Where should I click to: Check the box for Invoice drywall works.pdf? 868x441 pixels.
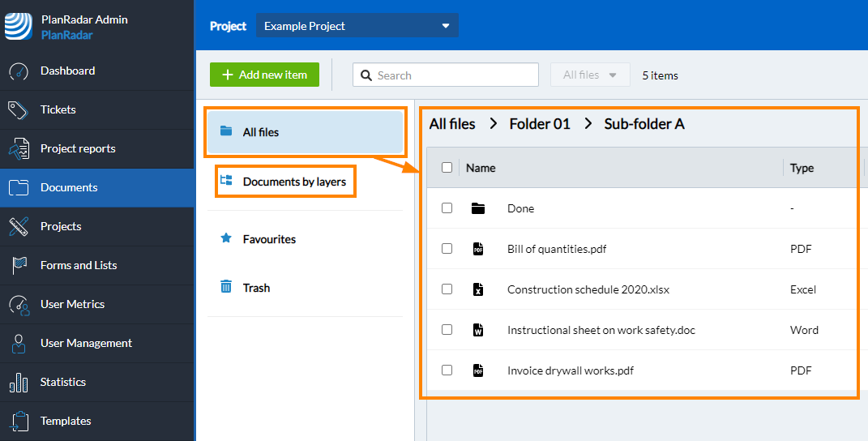click(447, 370)
